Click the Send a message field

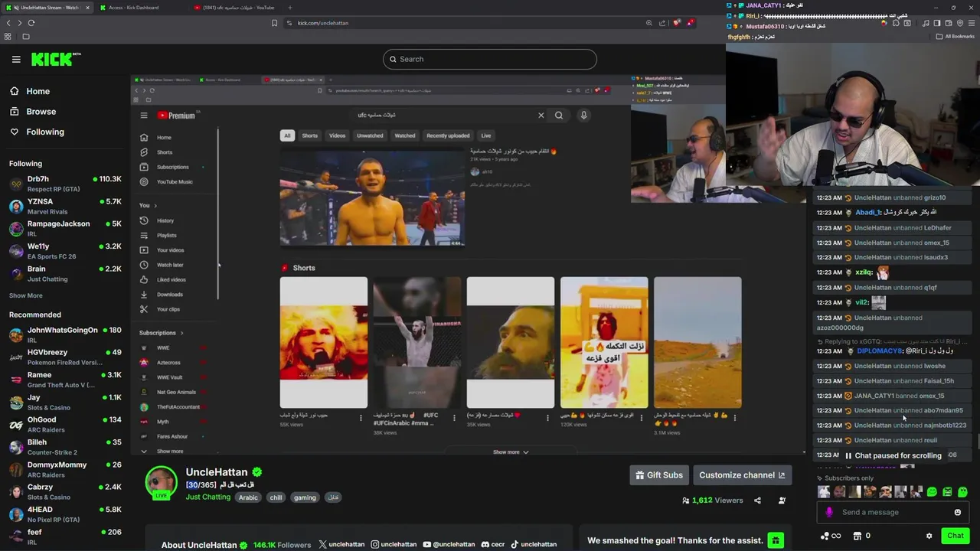[x=892, y=513]
